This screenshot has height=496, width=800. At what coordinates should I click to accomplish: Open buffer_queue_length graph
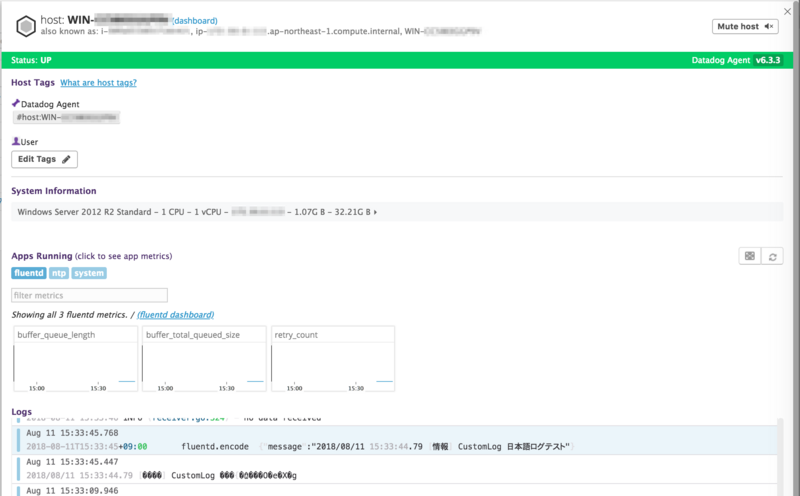tap(76, 359)
